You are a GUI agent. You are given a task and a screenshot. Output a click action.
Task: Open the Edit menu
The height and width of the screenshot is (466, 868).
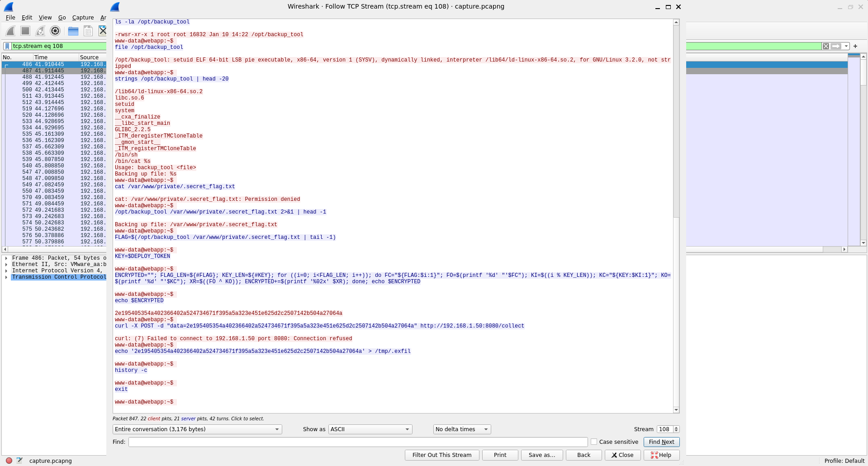[27, 18]
